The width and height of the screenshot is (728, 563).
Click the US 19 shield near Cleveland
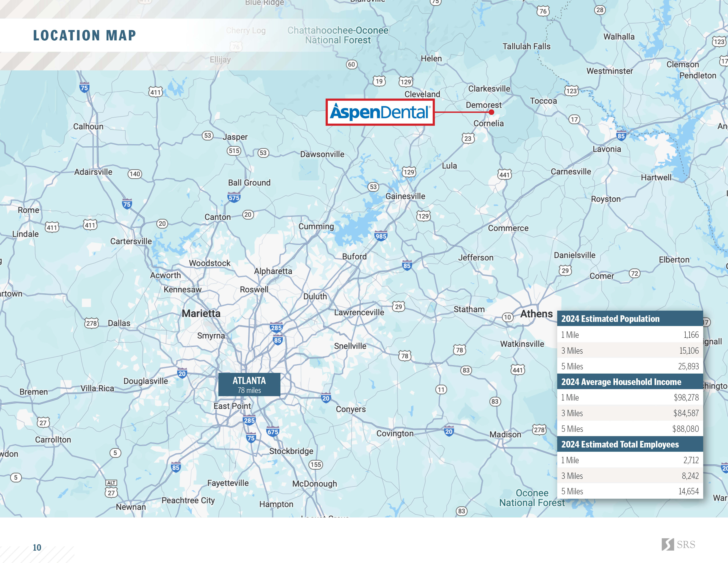pos(379,81)
